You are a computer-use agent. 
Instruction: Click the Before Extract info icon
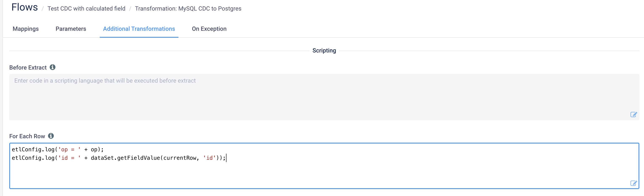pyautogui.click(x=52, y=67)
